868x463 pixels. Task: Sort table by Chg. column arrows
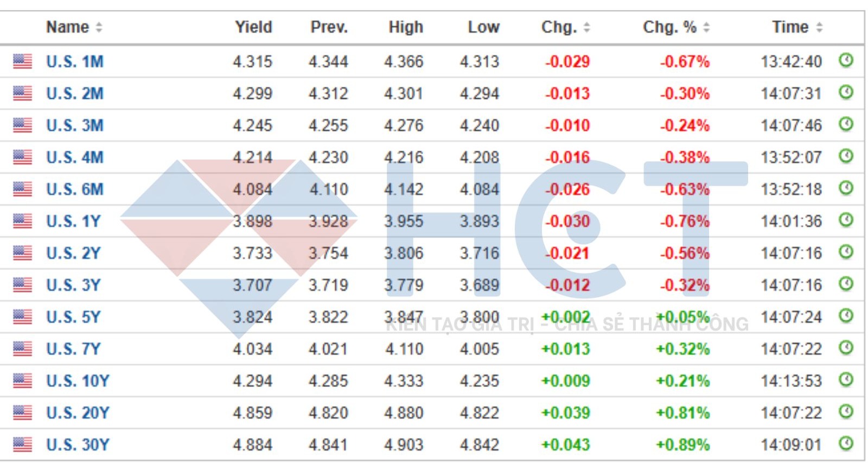pyautogui.click(x=586, y=27)
